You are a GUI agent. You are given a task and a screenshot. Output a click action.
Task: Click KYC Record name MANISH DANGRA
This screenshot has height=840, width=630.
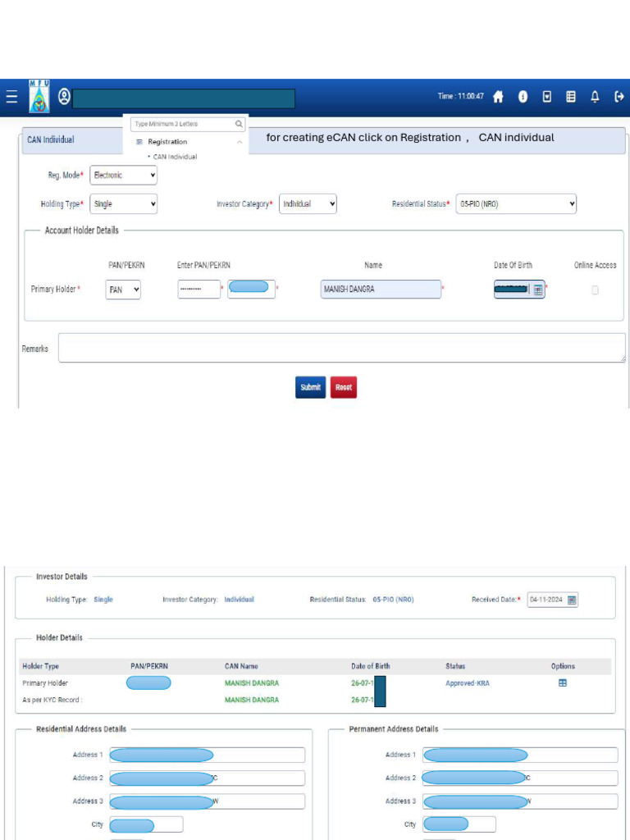coord(252,701)
